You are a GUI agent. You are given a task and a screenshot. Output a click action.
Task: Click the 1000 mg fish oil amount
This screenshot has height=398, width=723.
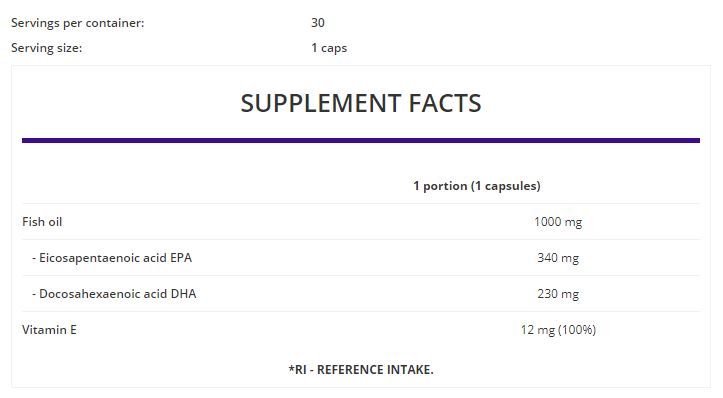point(558,222)
